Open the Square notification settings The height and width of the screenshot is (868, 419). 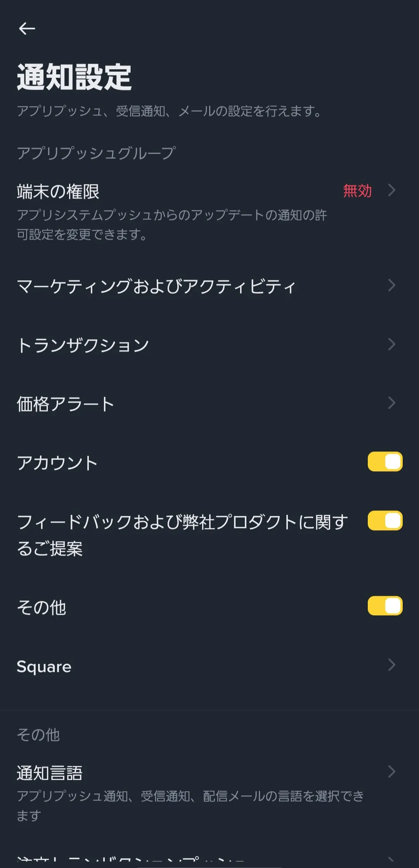point(44,667)
